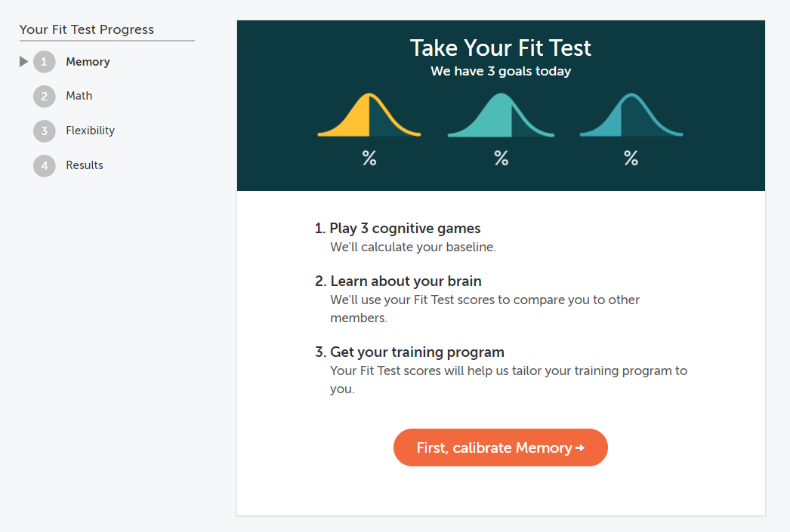Click Get your training program heading
790x532 pixels.
pyautogui.click(x=409, y=352)
